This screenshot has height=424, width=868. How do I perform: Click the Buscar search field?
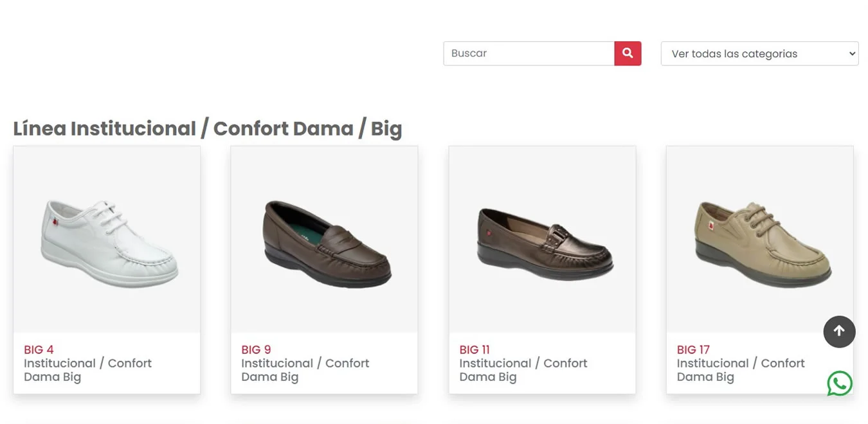tap(529, 53)
